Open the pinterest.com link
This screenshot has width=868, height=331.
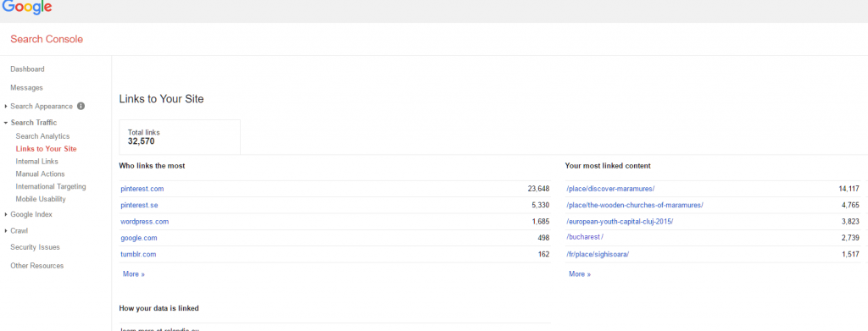pos(142,189)
